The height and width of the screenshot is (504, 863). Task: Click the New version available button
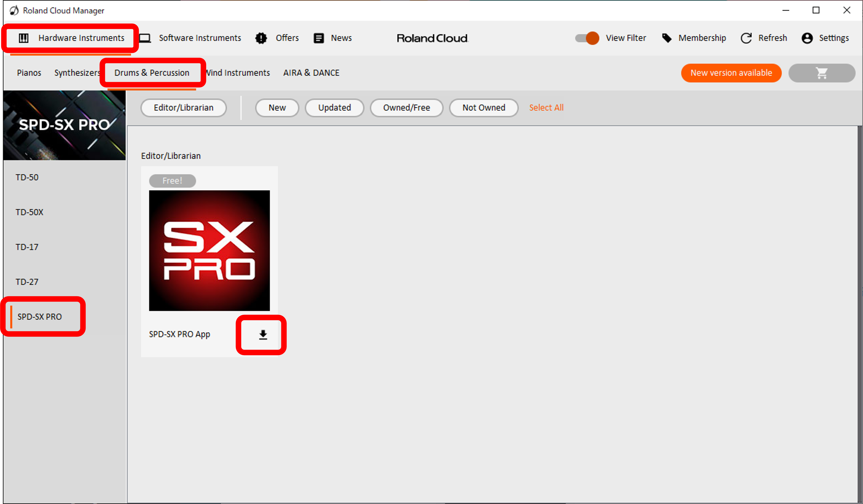click(731, 73)
